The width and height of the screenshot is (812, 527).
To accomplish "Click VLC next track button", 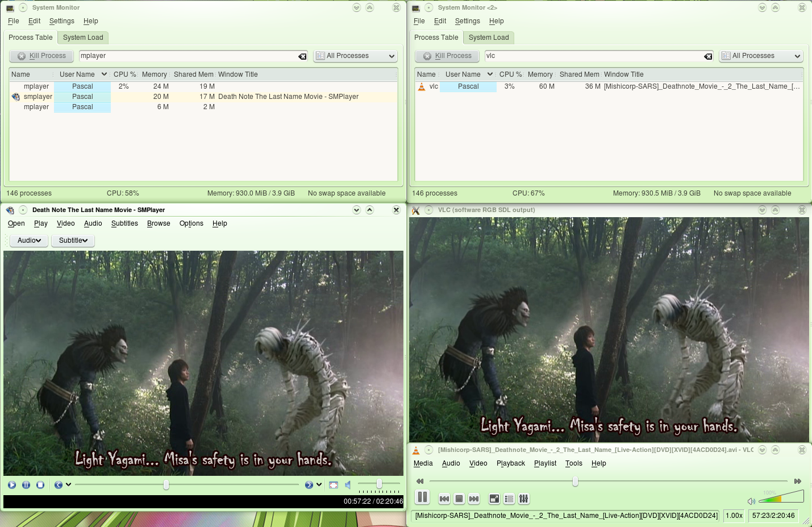I will [x=474, y=499].
